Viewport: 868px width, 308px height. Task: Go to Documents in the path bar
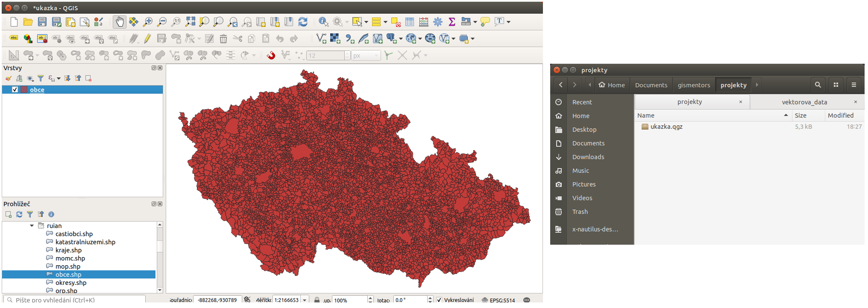point(651,85)
